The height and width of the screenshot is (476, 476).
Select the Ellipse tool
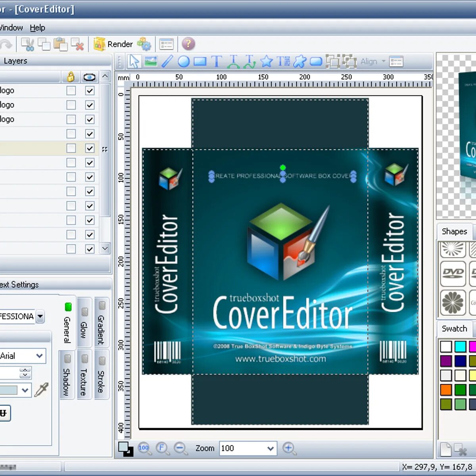click(x=183, y=61)
